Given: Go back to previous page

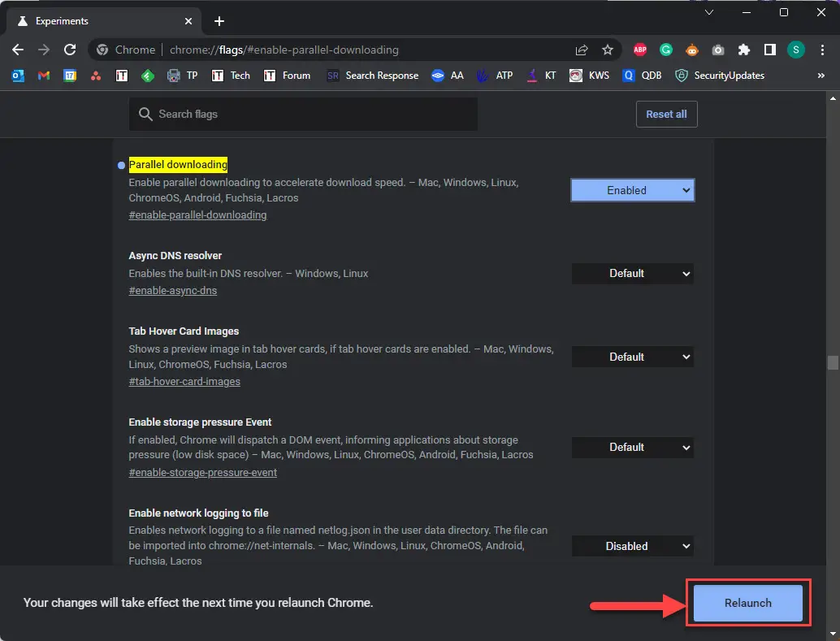Looking at the screenshot, I should (18, 50).
